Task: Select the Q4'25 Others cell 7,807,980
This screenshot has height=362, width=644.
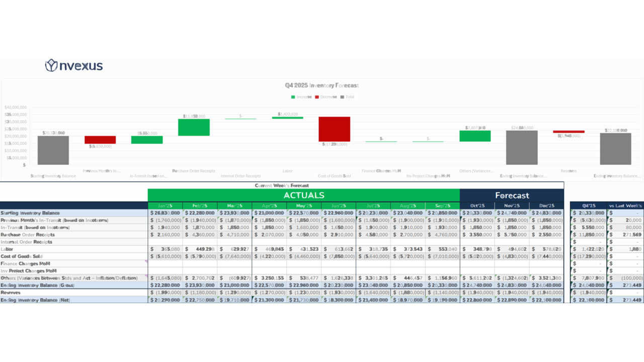Action: tap(588, 278)
